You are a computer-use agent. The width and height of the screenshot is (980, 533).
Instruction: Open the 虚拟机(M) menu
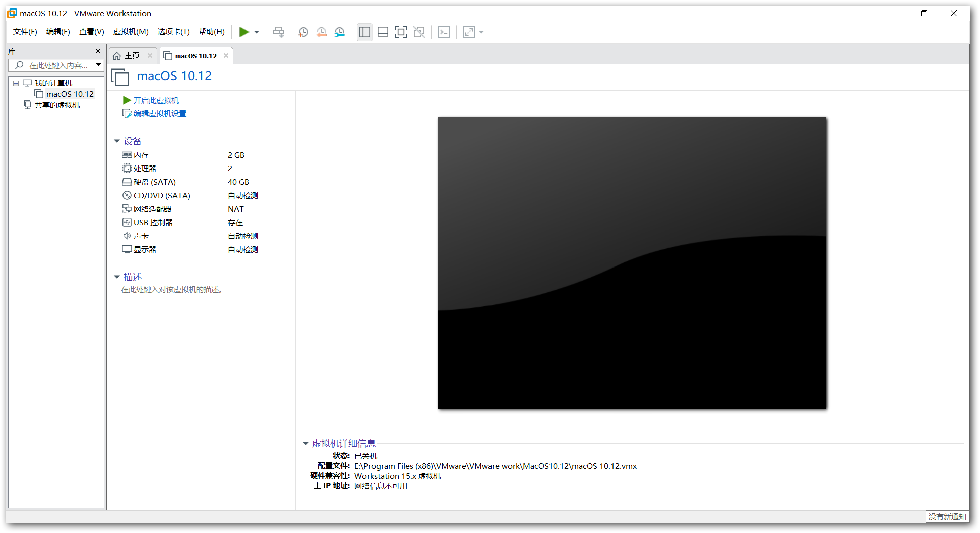click(131, 32)
